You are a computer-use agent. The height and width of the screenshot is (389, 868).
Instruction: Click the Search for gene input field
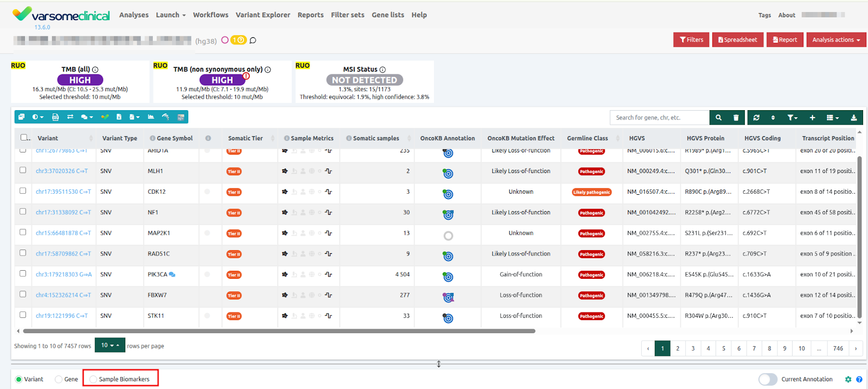[659, 118]
